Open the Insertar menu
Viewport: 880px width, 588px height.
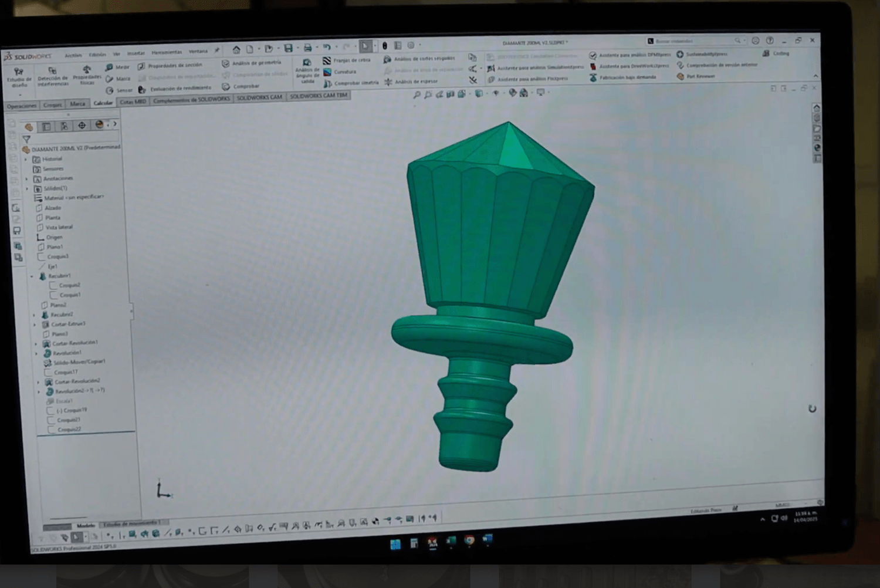click(136, 53)
